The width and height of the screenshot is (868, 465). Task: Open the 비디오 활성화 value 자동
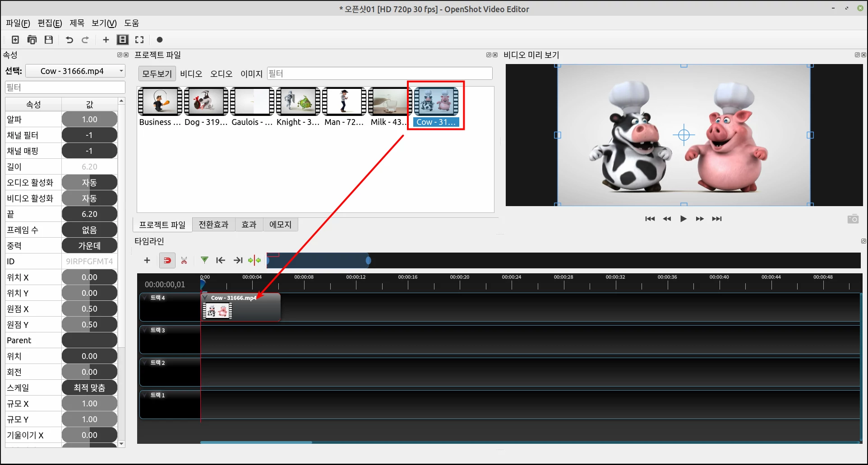[89, 198]
